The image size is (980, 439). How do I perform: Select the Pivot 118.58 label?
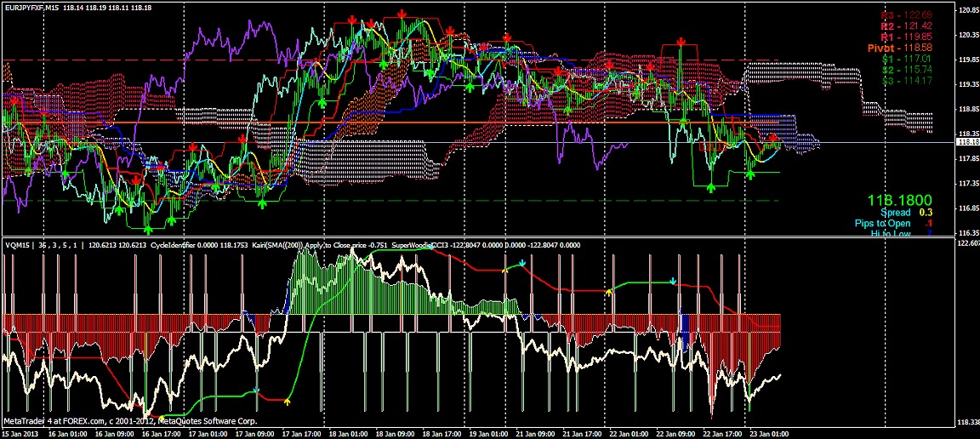click(900, 48)
